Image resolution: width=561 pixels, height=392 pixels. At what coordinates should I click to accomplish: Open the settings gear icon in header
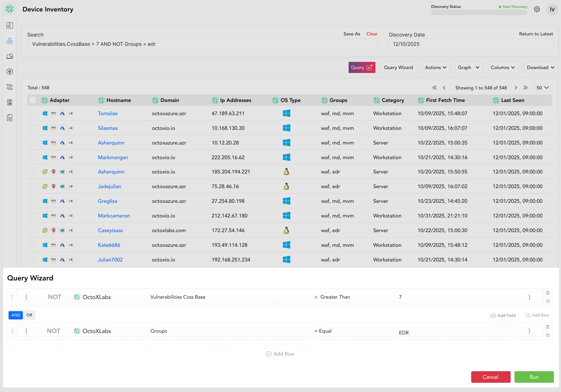pos(537,9)
